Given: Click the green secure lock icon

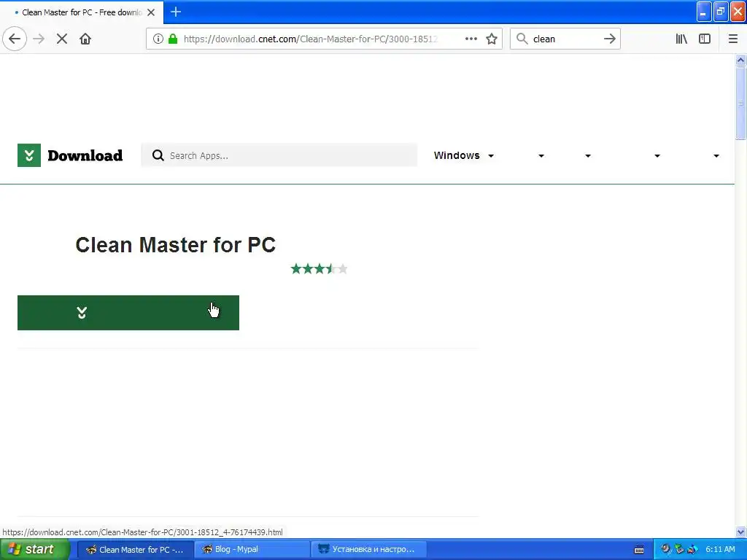Looking at the screenshot, I should [x=174, y=39].
